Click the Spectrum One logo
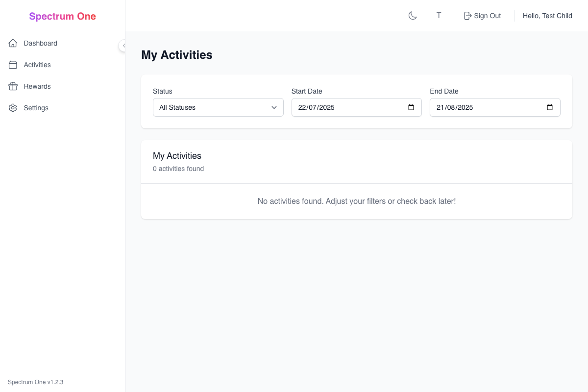588x392 pixels. coord(62,16)
